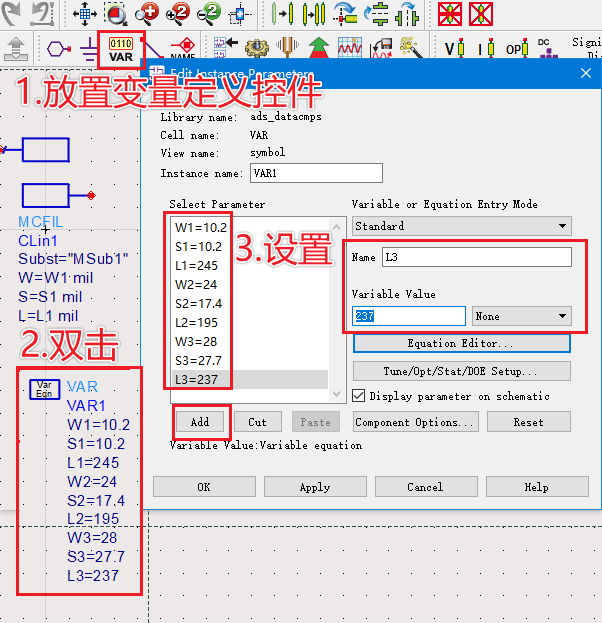Image resolution: width=602 pixels, height=623 pixels.
Task: Click the Reset button
Action: 529,422
